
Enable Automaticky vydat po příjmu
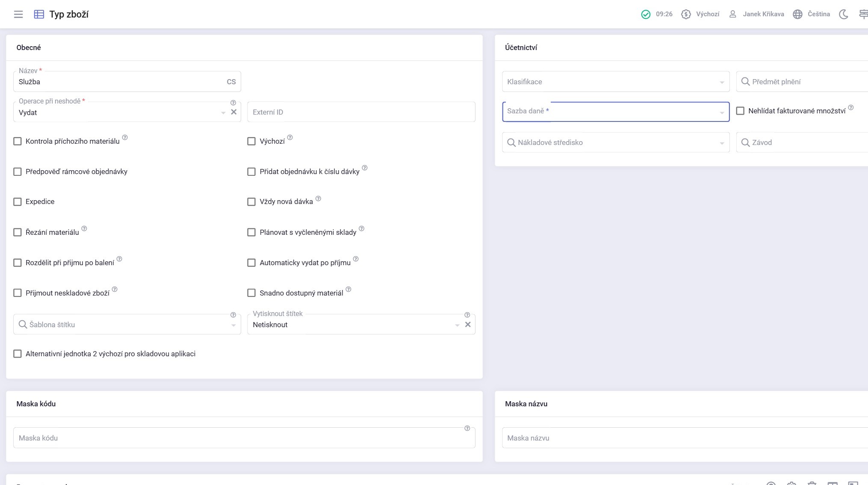point(251,263)
